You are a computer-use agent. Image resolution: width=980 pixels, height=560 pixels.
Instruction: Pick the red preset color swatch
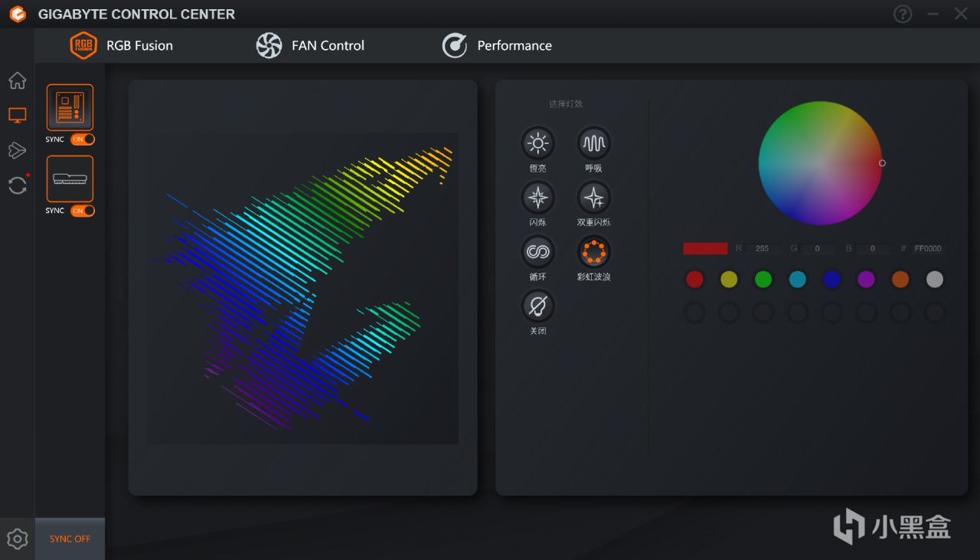(x=694, y=280)
